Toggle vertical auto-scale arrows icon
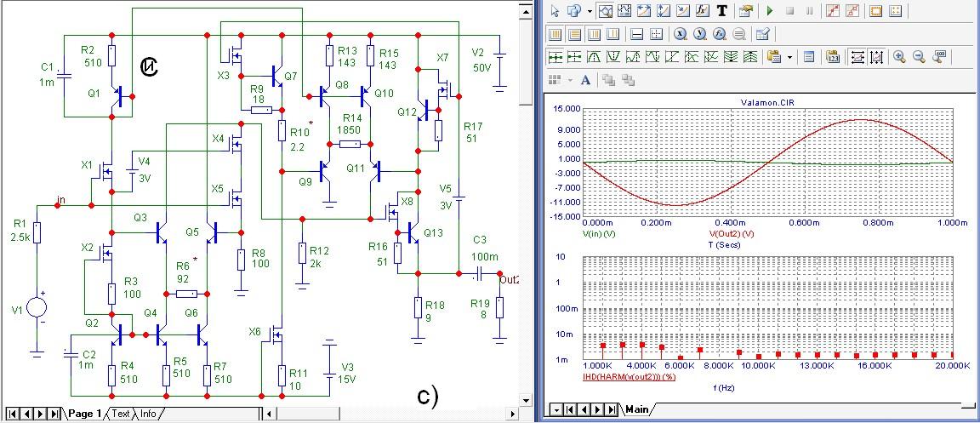This screenshot has width=980, height=423. tap(877, 57)
